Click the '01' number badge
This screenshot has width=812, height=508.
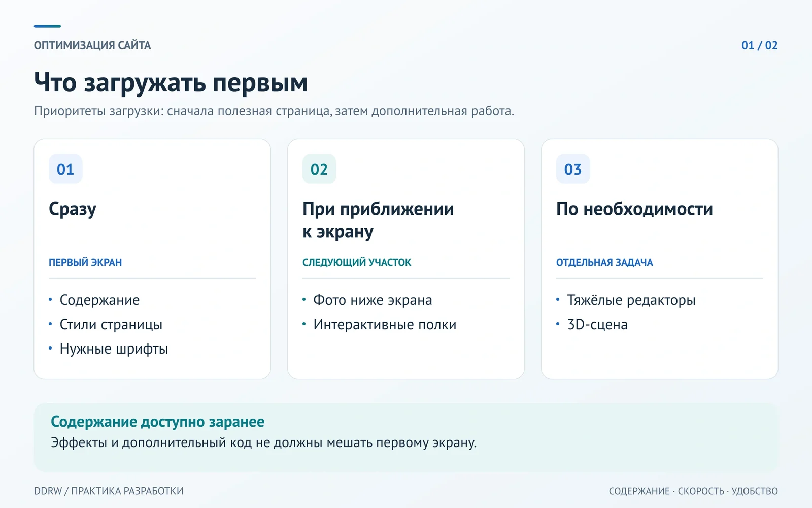pos(65,169)
